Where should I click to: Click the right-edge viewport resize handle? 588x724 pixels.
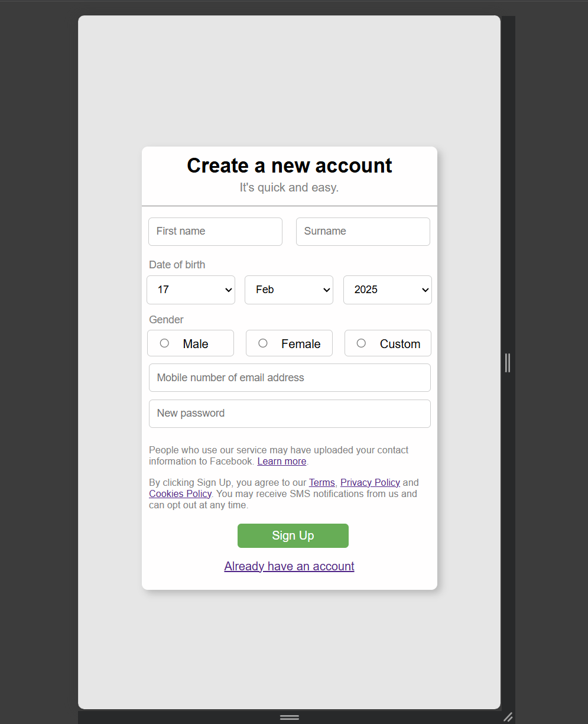(508, 362)
